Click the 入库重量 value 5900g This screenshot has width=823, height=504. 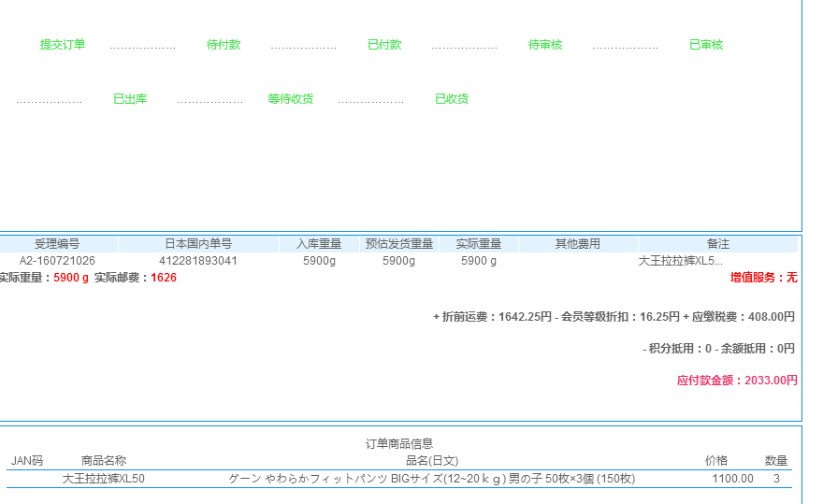tap(319, 260)
